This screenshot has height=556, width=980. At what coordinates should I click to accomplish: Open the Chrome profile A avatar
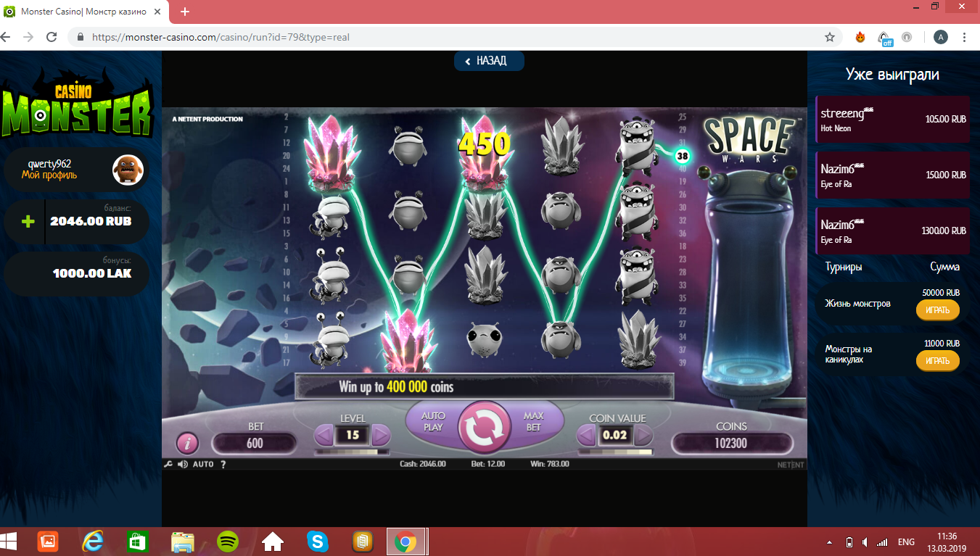click(941, 37)
